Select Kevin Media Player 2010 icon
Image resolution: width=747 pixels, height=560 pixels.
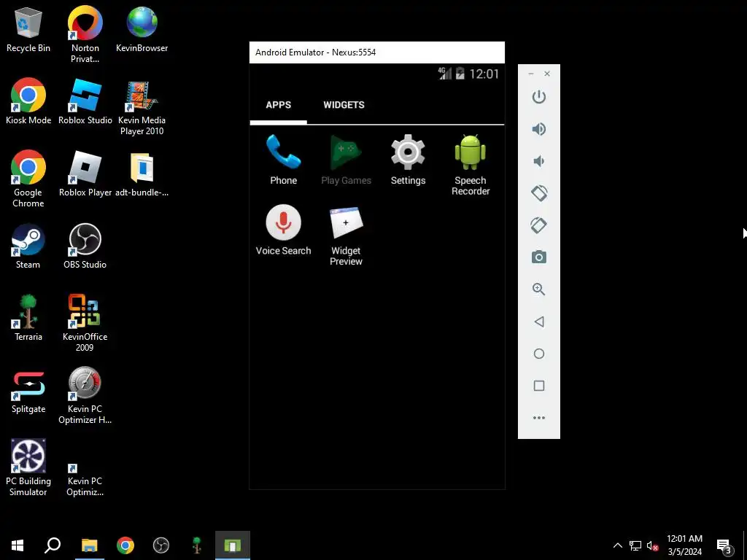142,107
